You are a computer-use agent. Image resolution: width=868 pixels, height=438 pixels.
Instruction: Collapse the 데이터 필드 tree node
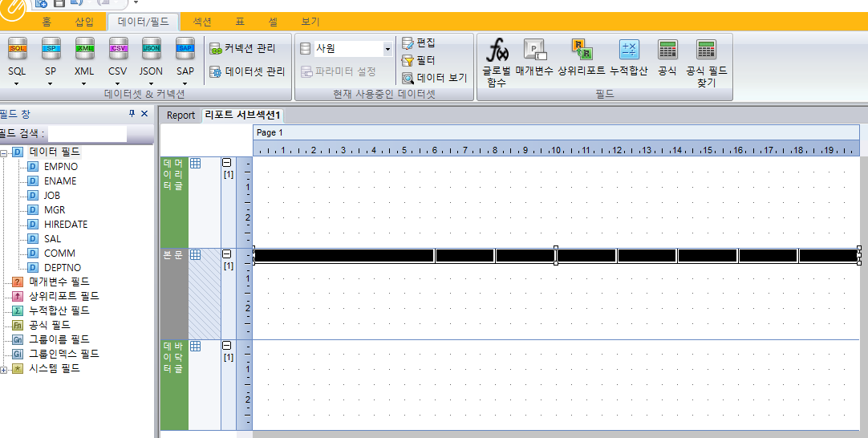(x=3, y=152)
